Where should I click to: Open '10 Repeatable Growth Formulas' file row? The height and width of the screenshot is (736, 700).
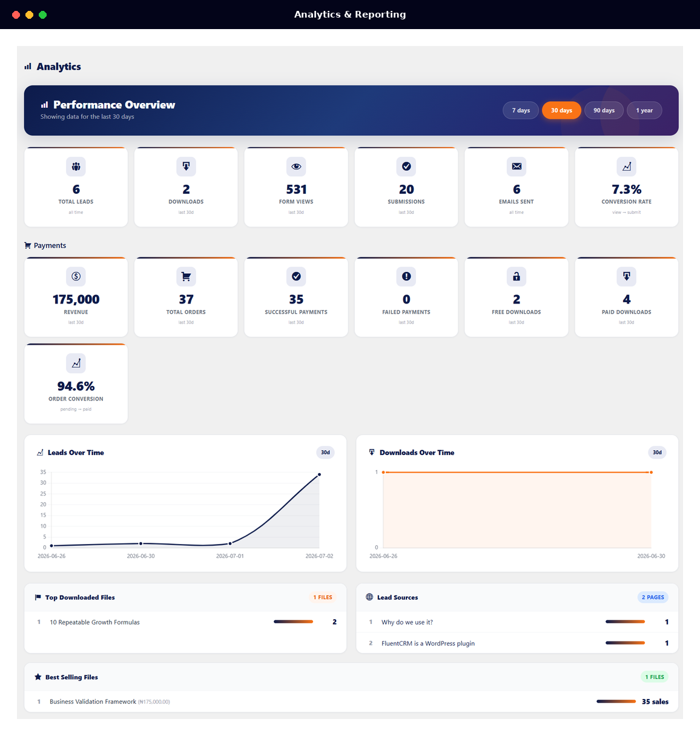pos(185,622)
